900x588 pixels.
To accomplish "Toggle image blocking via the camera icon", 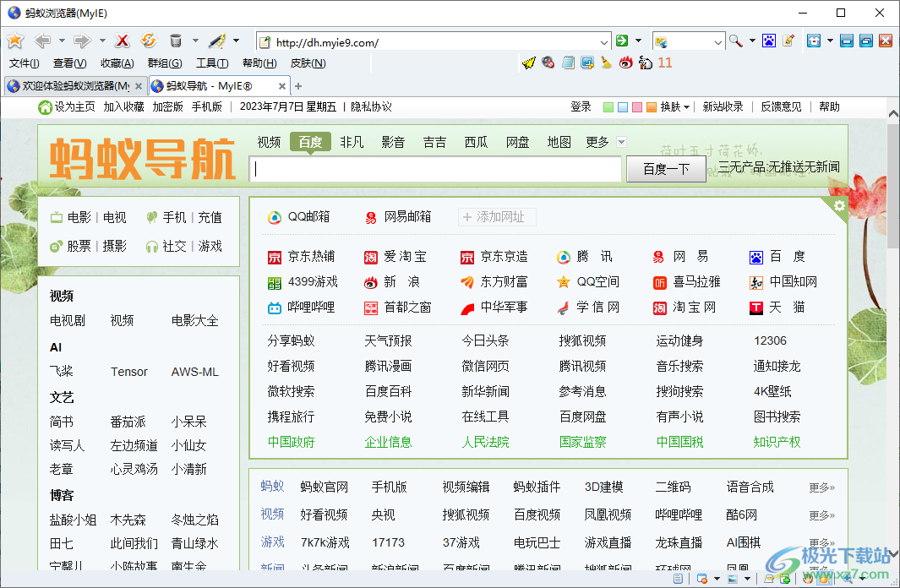I will tap(548, 63).
